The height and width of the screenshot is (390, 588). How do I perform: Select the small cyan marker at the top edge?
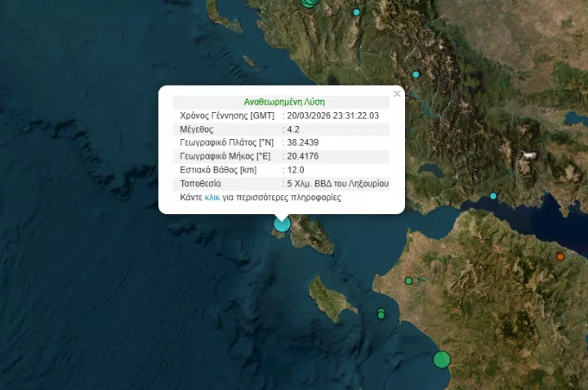click(356, 12)
